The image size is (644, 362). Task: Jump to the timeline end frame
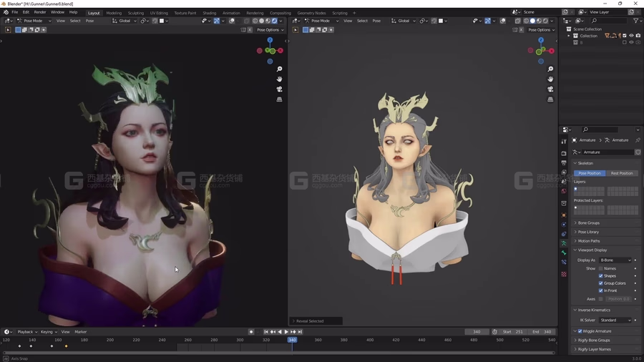(301, 332)
